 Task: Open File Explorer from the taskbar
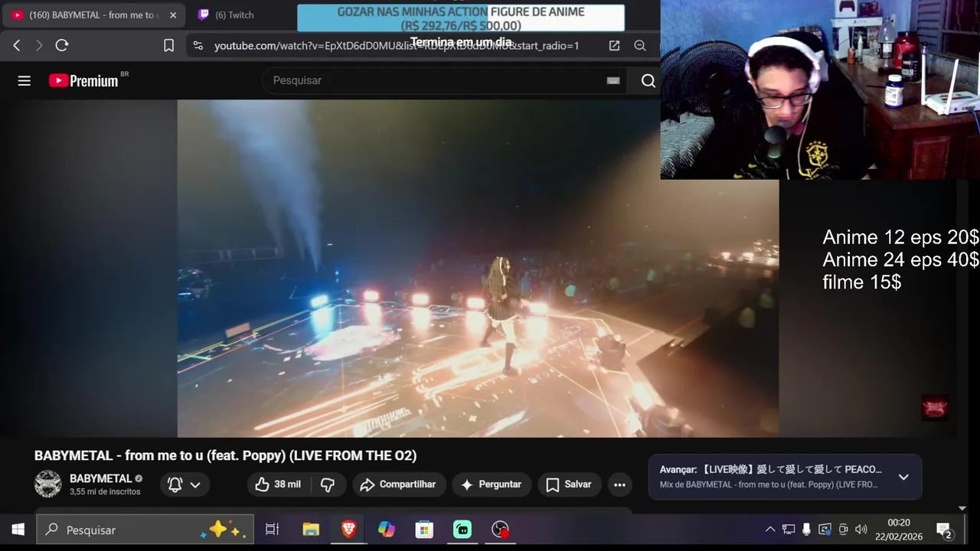point(311,530)
